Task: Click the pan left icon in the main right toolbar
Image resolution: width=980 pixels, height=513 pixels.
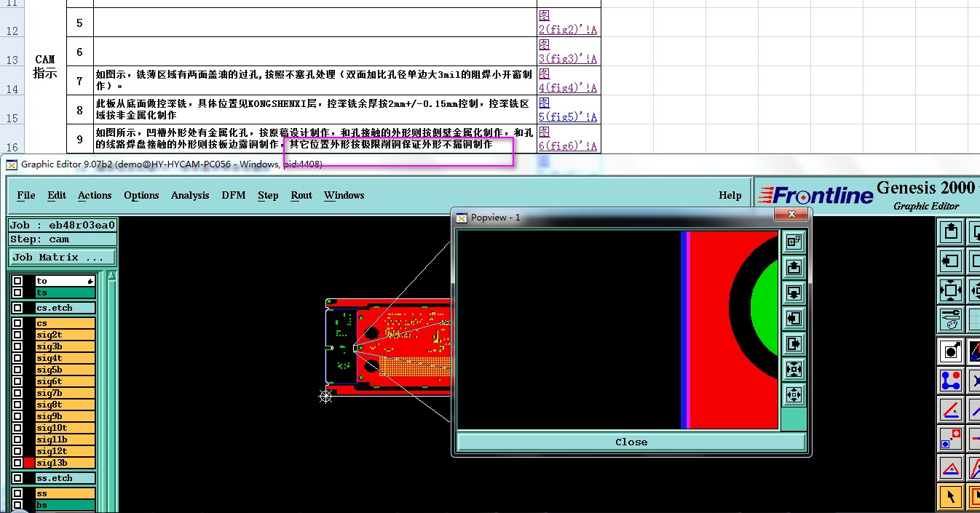Action: click(x=950, y=261)
